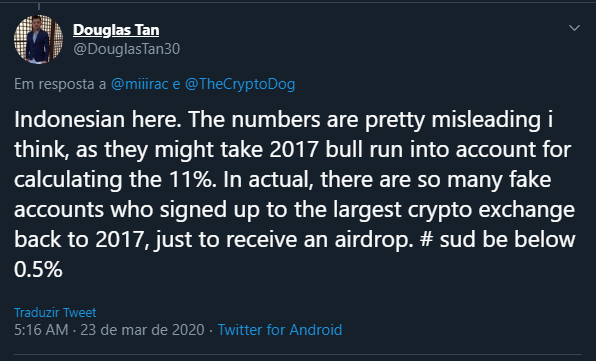Viewport: 596px width, 361px height.
Task: Open the 5:16 AM timestamp permalink
Action: pos(41,329)
